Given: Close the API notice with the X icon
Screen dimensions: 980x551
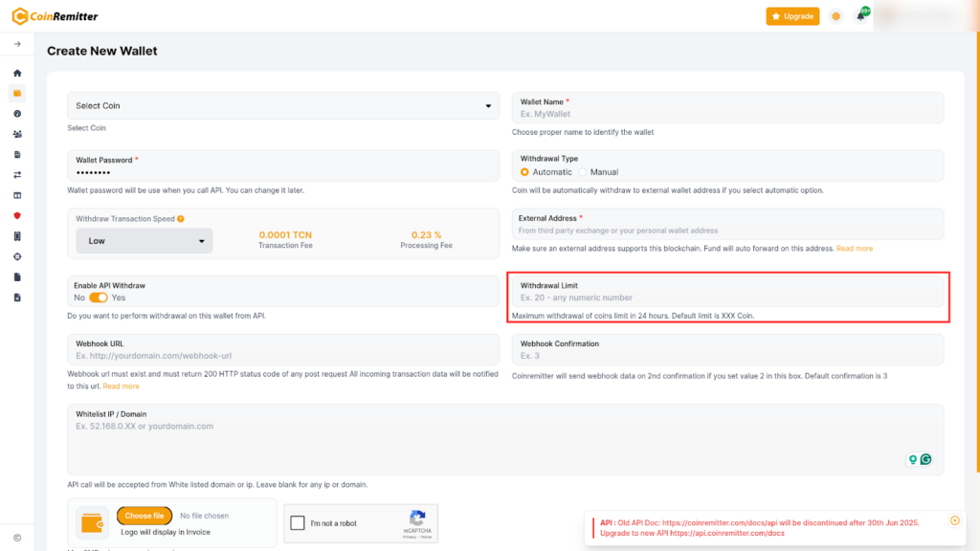Looking at the screenshot, I should 954,520.
